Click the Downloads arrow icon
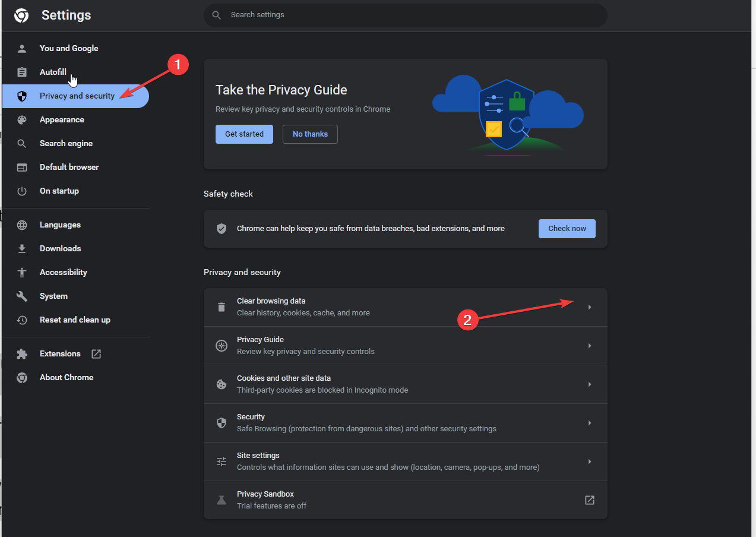The width and height of the screenshot is (756, 537). tap(22, 248)
